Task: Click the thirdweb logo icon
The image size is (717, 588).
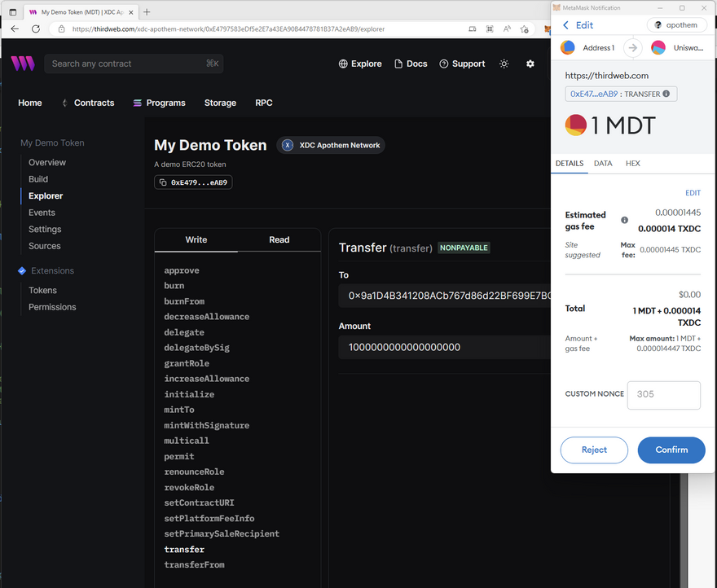Action: point(23,64)
